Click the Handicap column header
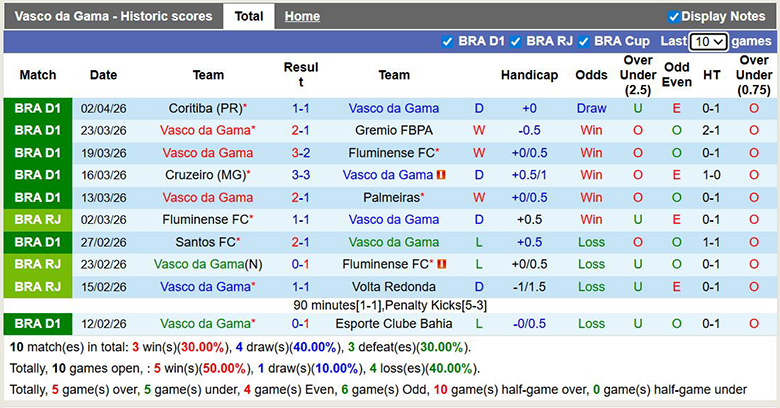Screen dimensions: 780x408 coord(529,75)
